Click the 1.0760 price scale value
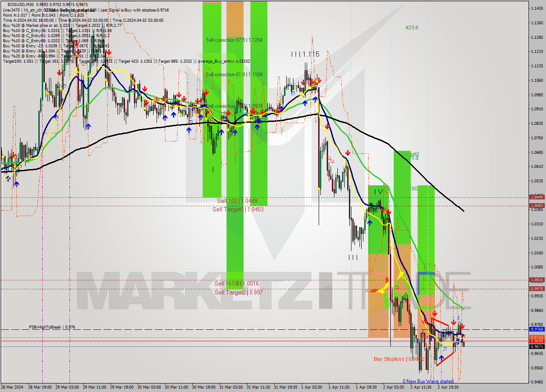 [x=537, y=138]
